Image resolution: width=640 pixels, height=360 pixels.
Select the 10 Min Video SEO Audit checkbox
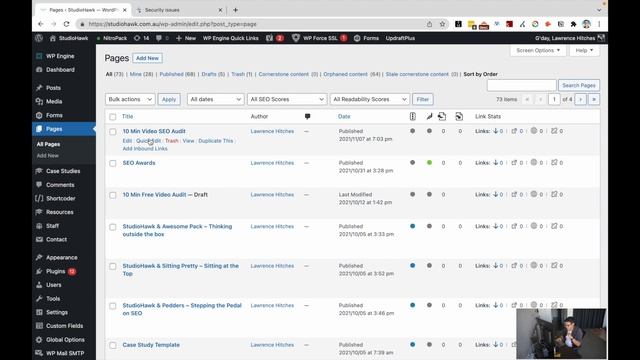(113, 131)
